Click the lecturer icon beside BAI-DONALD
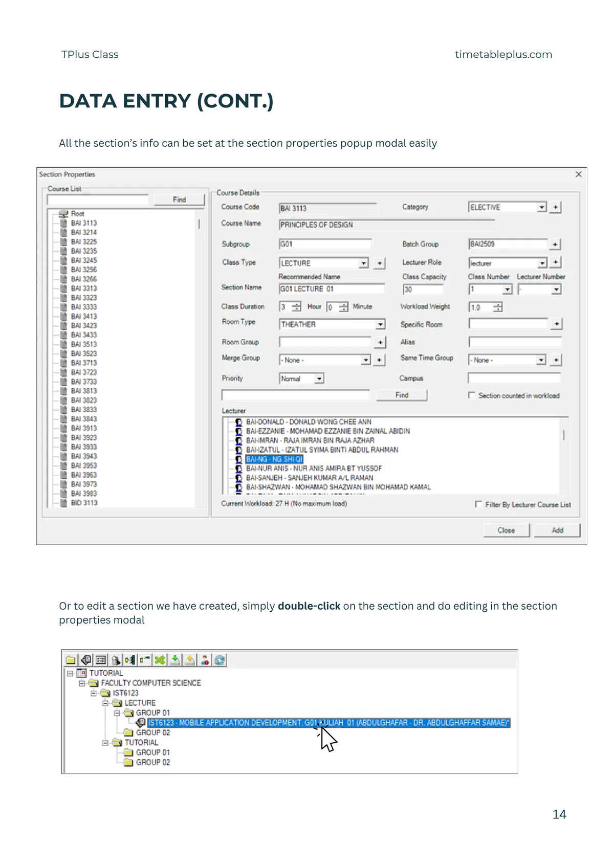This screenshot has width=614, height=868. [x=238, y=422]
